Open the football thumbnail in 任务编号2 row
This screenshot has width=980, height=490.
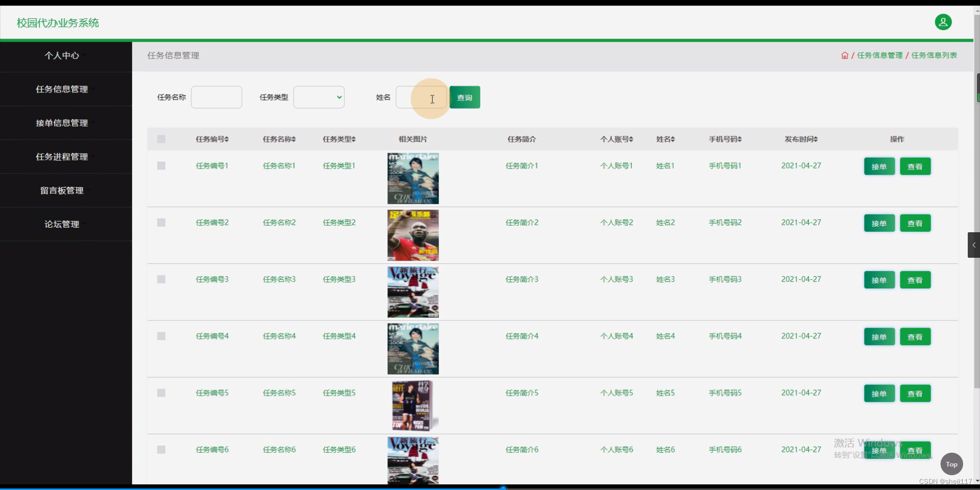tap(413, 235)
